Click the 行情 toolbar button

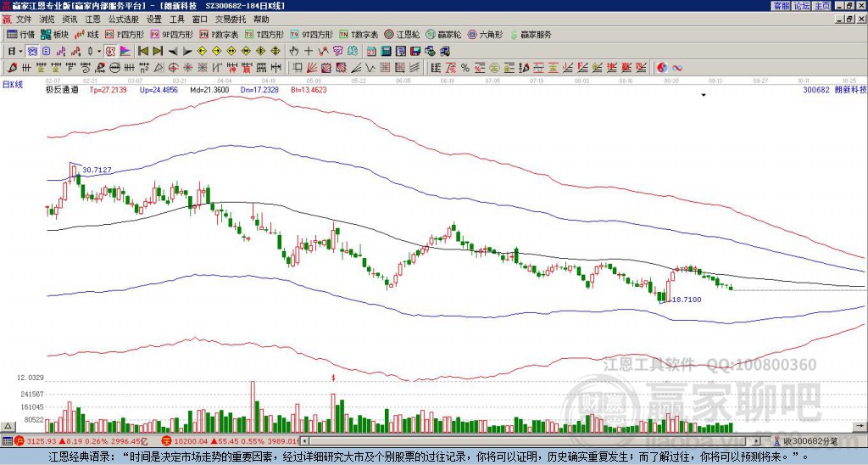point(20,34)
